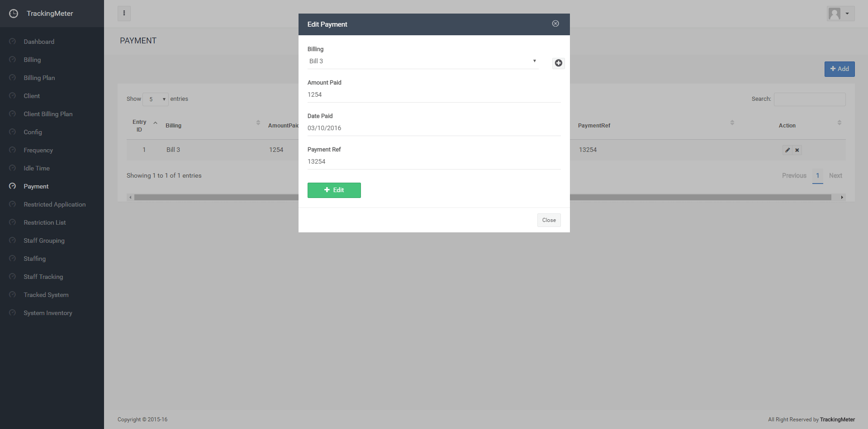This screenshot has height=429, width=868.
Task: Open the user avatar menu
Action: coord(840,14)
